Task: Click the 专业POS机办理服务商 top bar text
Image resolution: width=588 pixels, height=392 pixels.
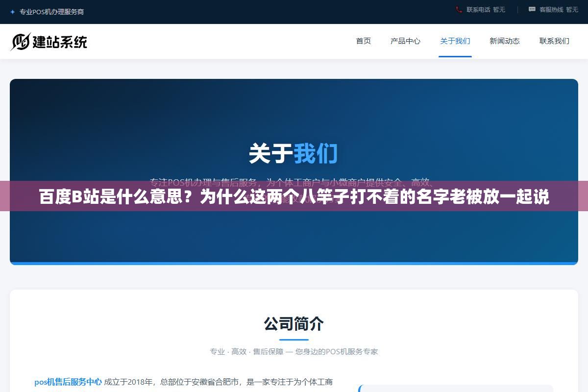Action: (51, 12)
